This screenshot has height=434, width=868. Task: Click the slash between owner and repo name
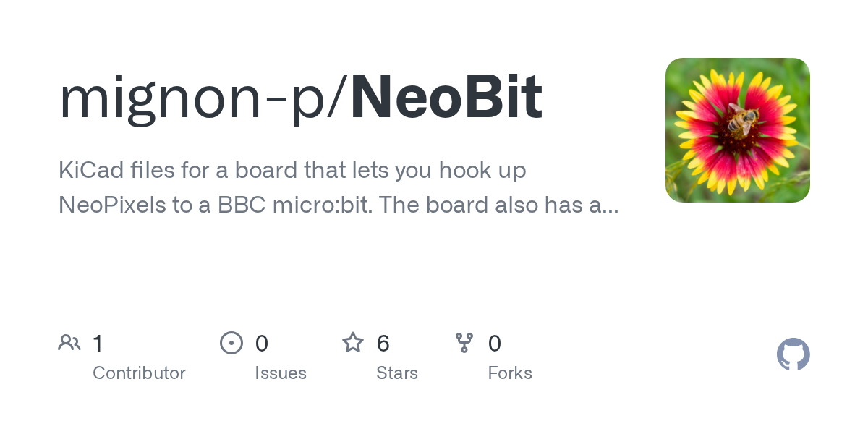click(340, 99)
